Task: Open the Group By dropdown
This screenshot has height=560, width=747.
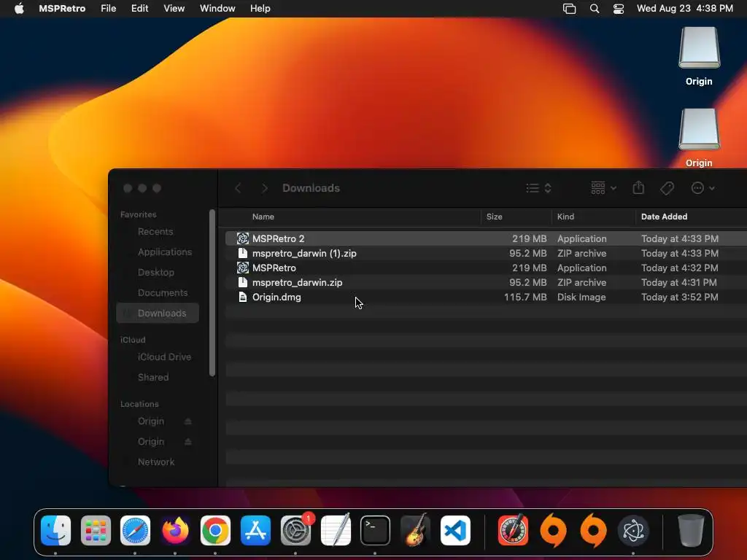Action: (x=603, y=188)
